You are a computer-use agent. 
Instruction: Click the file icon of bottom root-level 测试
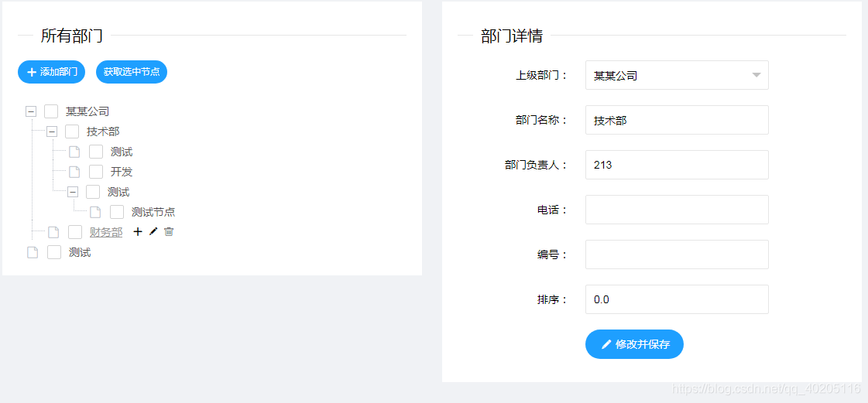(33, 252)
